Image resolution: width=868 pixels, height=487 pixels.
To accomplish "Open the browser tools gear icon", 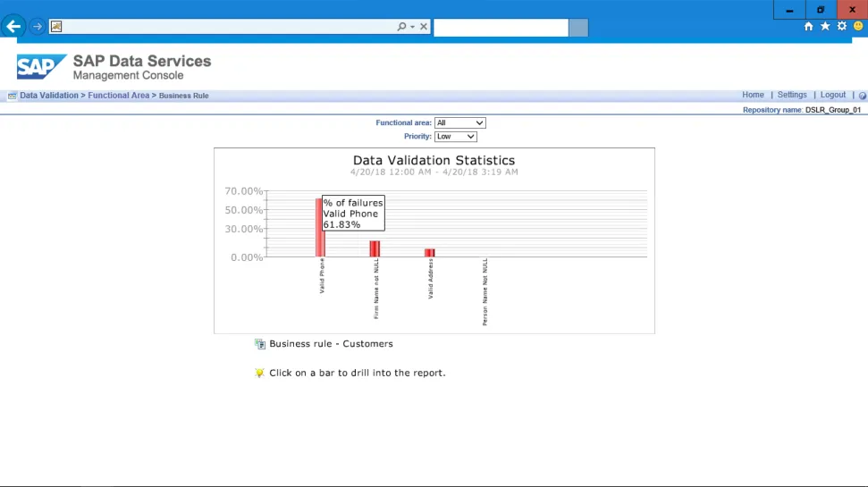I will click(841, 27).
